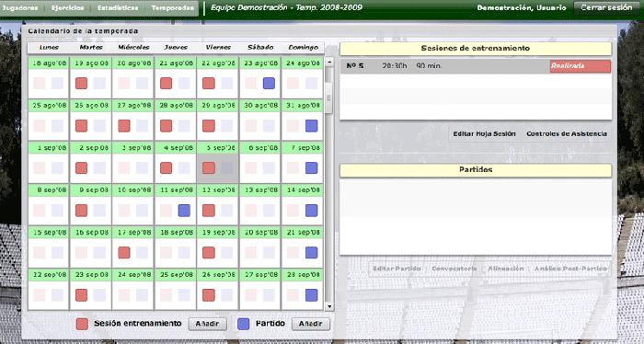The image size is (644, 344).
Task: Open the Jugadores menu
Action: click(x=20, y=8)
